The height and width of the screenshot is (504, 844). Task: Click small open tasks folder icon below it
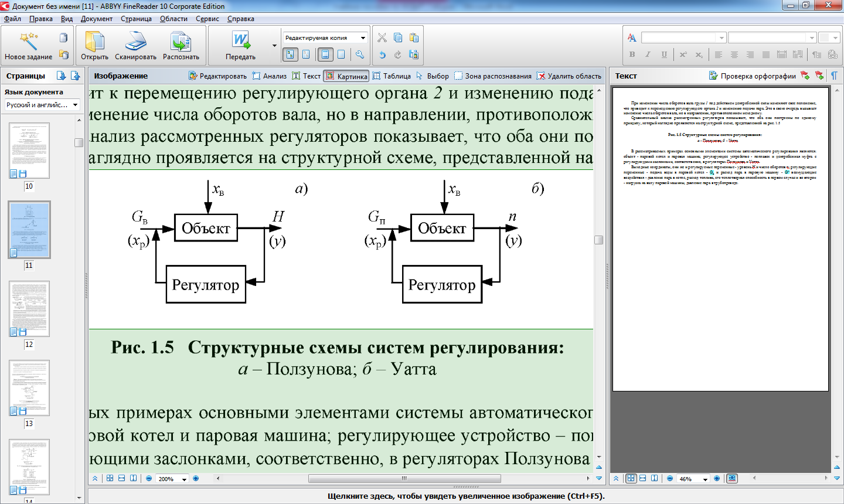coord(63,55)
